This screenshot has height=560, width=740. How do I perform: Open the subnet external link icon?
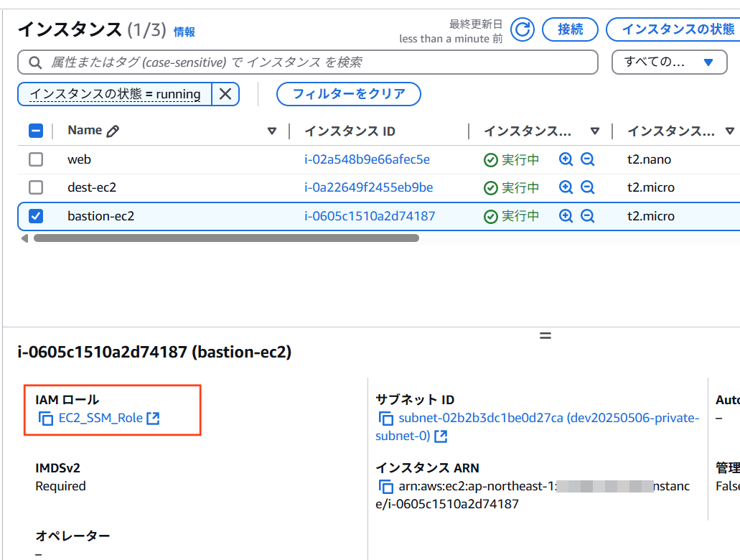pos(441,436)
